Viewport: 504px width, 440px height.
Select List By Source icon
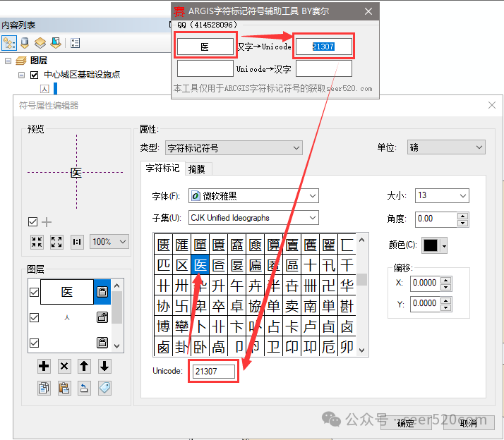[25, 43]
